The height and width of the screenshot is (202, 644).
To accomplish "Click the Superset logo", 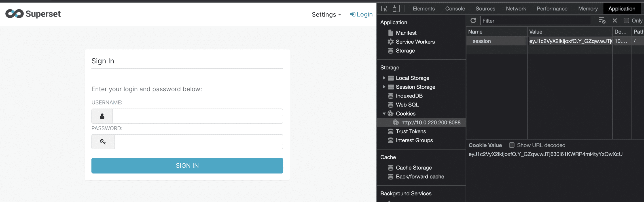I will tap(33, 14).
